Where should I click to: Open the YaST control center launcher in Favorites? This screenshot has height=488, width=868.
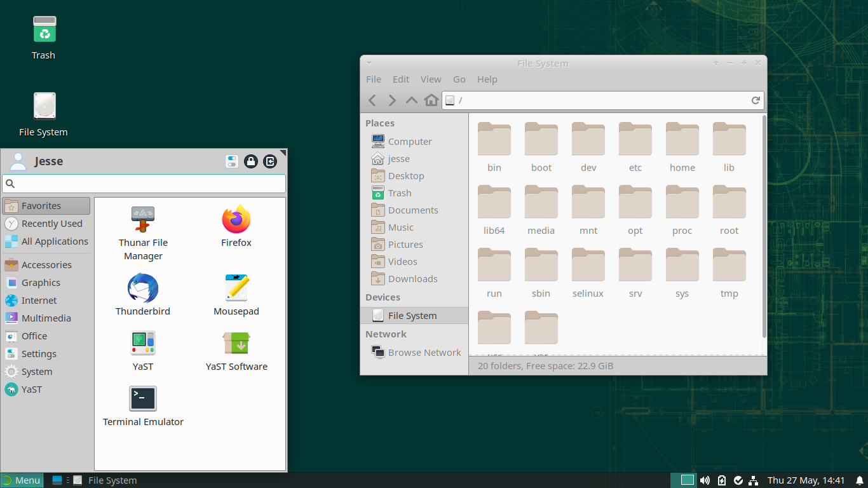[x=143, y=351]
